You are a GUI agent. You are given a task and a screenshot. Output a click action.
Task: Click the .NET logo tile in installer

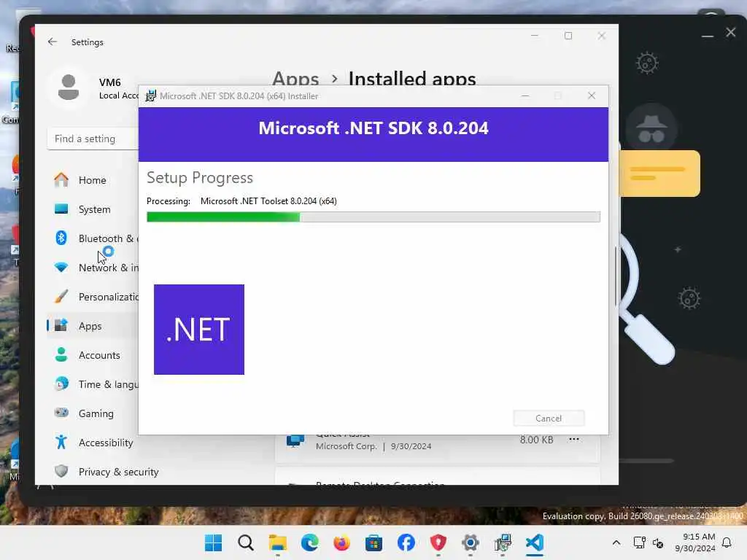pos(198,330)
